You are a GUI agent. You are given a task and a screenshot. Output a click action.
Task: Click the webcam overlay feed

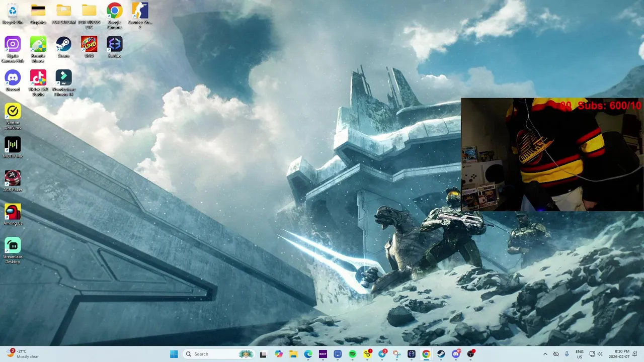[552, 154]
